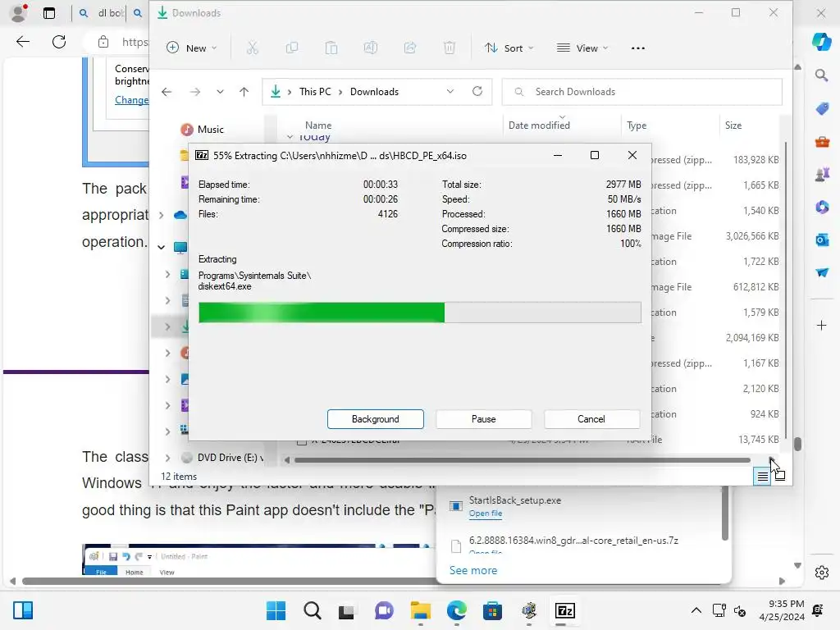Click the browser Back arrow
Screen dimensions: 840x630
pos(22,42)
